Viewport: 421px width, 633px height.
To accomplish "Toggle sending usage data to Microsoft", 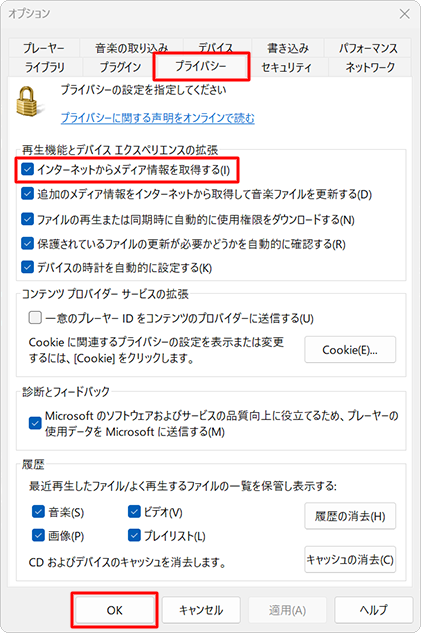I will click(35, 423).
